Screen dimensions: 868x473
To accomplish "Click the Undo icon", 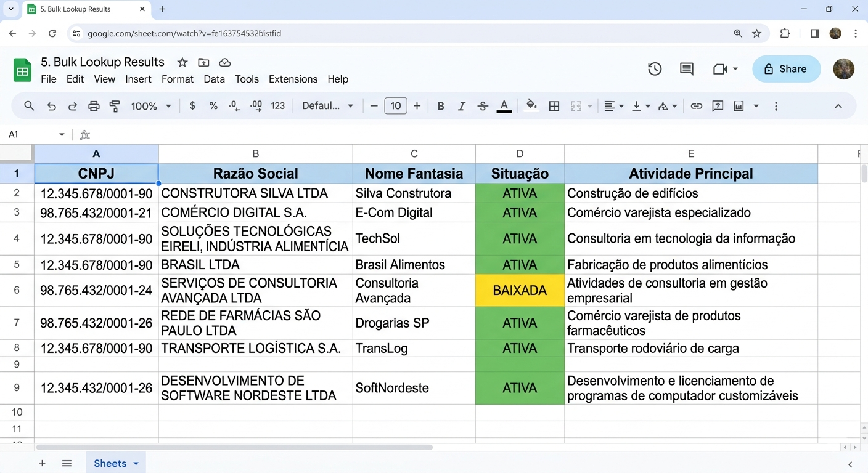I will (x=51, y=105).
